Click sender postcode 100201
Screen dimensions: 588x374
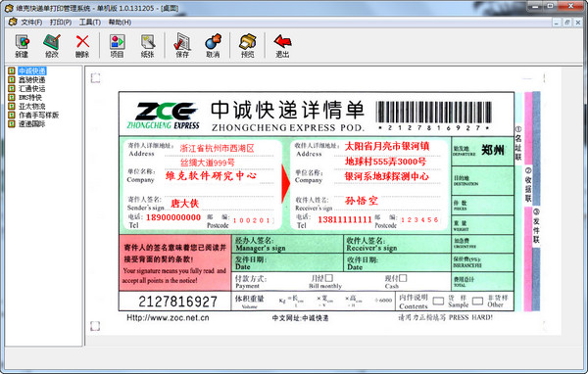tap(252, 220)
